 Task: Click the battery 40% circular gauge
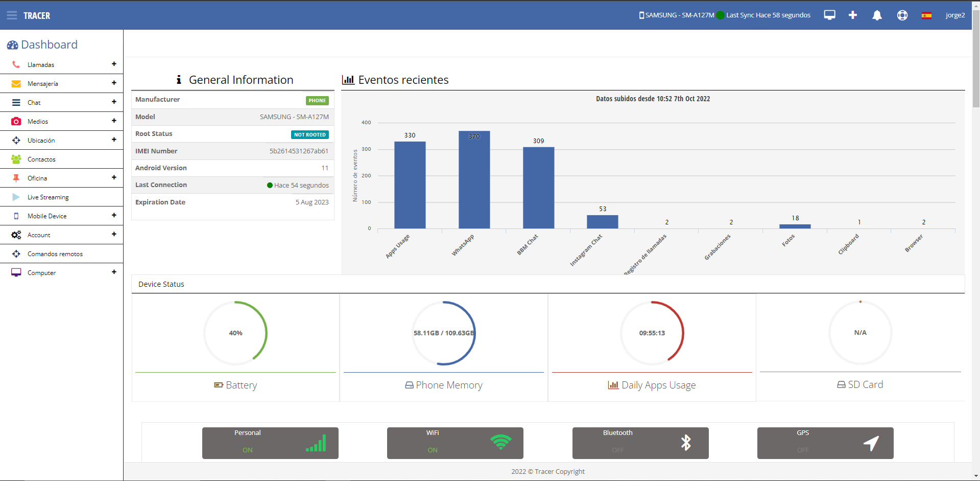pyautogui.click(x=235, y=333)
